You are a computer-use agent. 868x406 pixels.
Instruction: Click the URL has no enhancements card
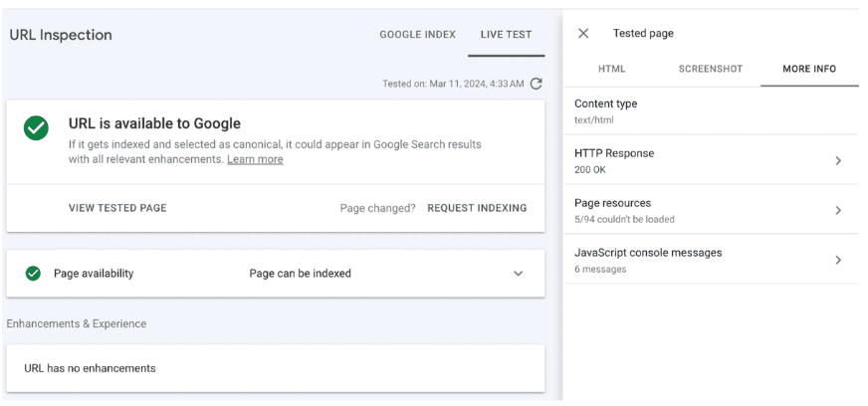[x=275, y=368]
